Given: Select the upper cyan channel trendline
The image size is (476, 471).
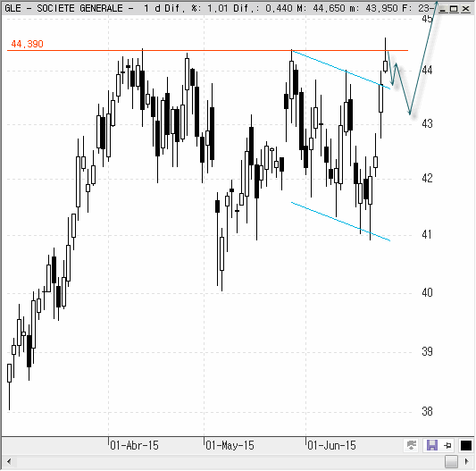Looking at the screenshot, I should (341, 70).
